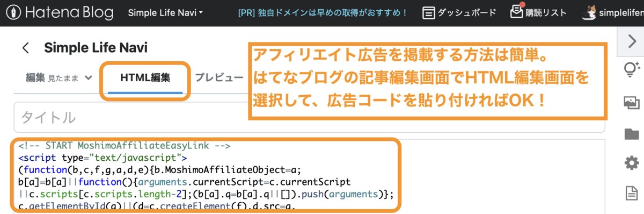Image resolution: width=644 pixels, height=214 pixels.
Task: Click the 購読リスト inbox icon
Action: 516,12
